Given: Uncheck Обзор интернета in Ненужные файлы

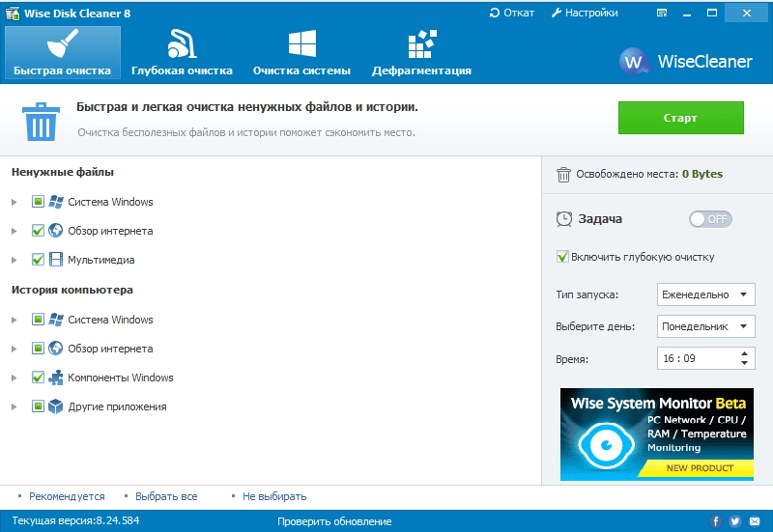Looking at the screenshot, I should (38, 231).
